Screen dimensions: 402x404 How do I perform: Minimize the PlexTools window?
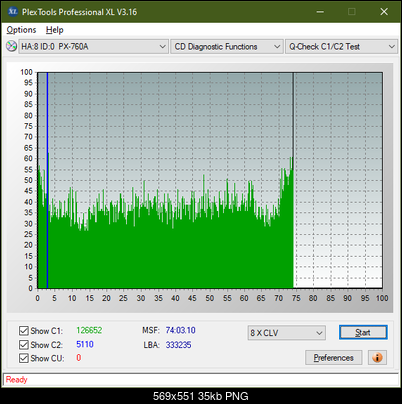[x=320, y=12]
